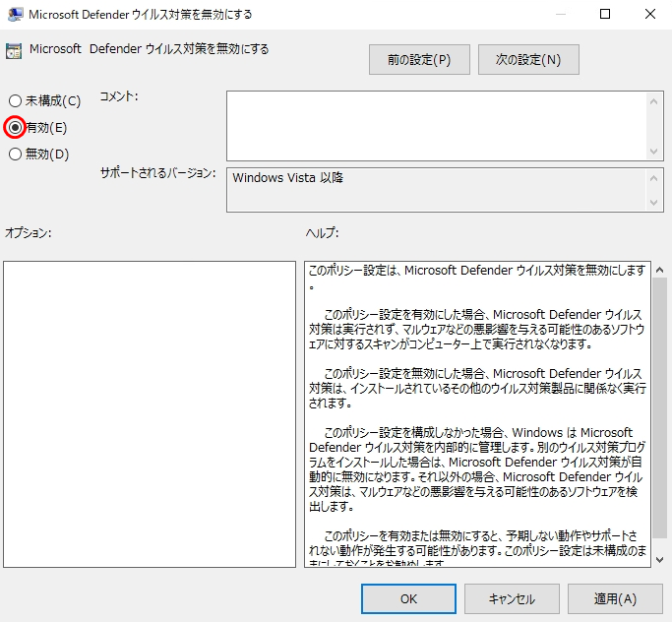Image resolution: width=672 pixels, height=622 pixels.
Task: Click inside the コメント text box
Action: 436,126
